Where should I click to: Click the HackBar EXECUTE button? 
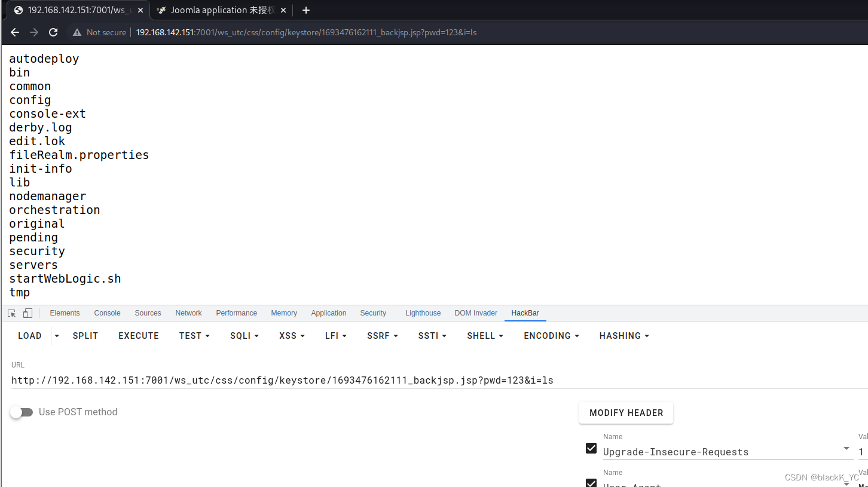[139, 336]
